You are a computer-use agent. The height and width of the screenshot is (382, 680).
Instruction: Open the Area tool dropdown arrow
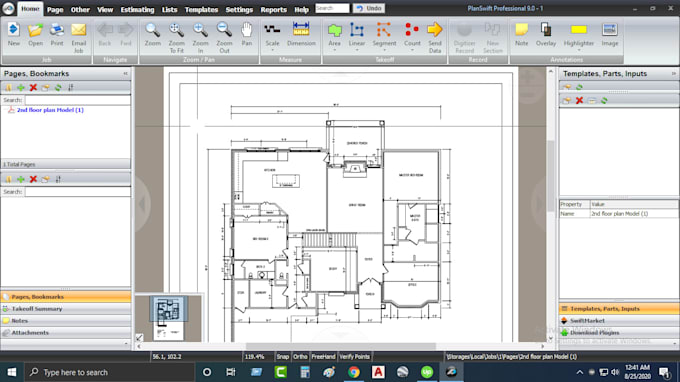(334, 50)
